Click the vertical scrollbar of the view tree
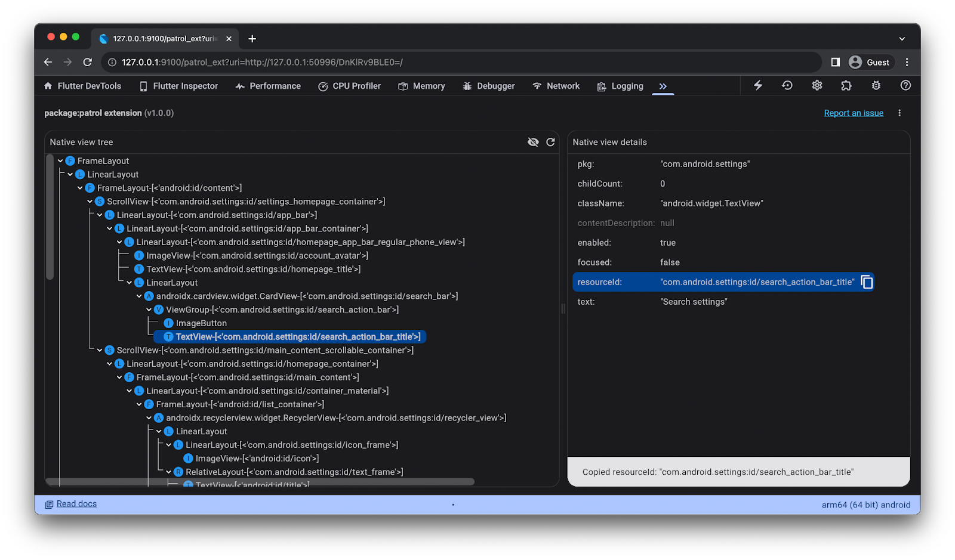 tap(50, 217)
